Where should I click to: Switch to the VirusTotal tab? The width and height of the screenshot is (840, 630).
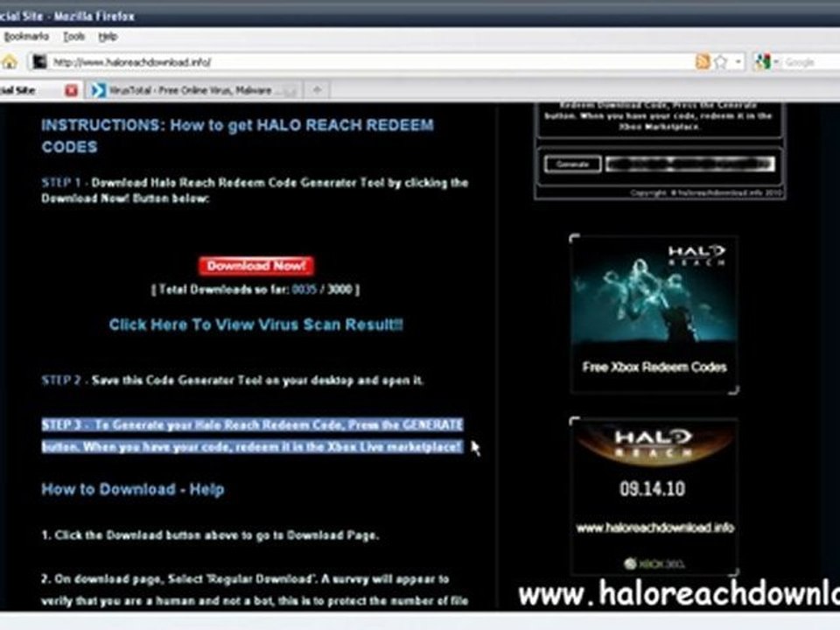click(192, 90)
